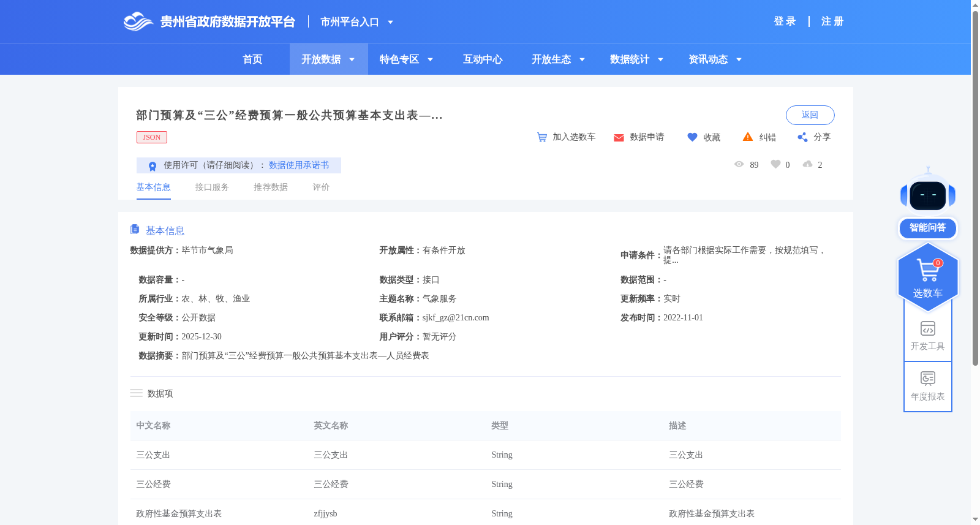The height and width of the screenshot is (525, 980).
Task: Open the 数据使用承诺书 link
Action: coord(299,165)
